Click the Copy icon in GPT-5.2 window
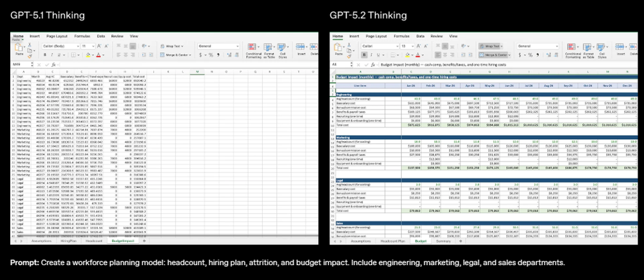 (x=349, y=50)
